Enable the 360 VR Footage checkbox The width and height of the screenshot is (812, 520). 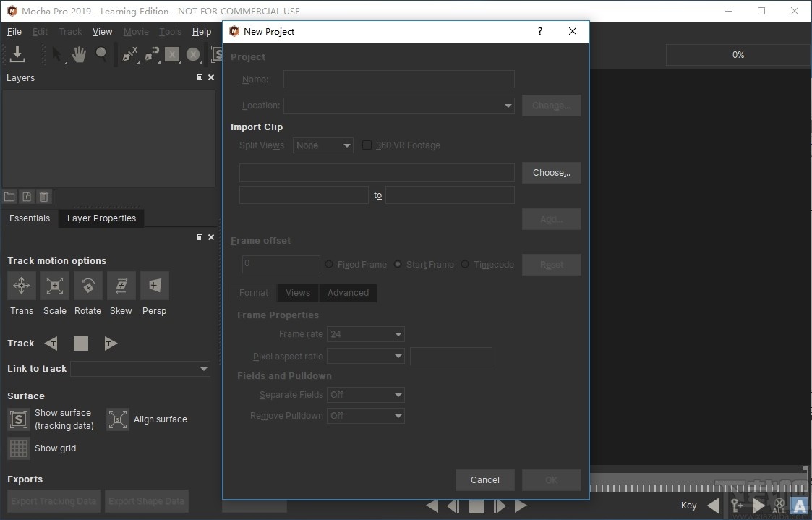[367, 145]
